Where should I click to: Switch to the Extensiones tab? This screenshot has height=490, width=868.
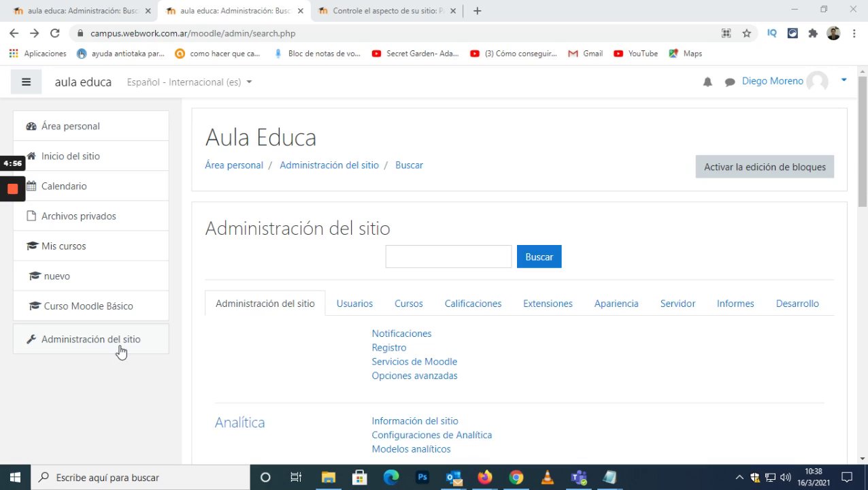(x=548, y=304)
